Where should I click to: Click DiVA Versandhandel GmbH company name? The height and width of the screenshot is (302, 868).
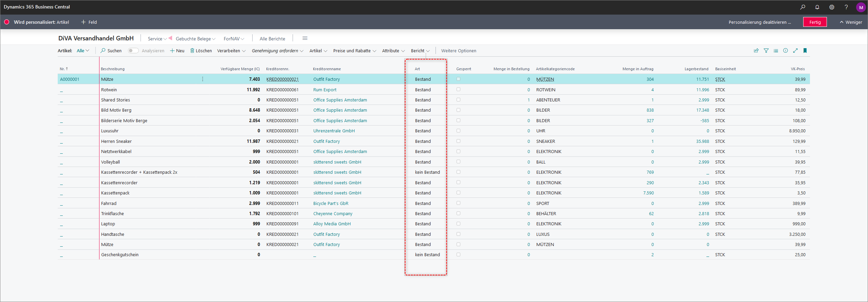tap(96, 38)
